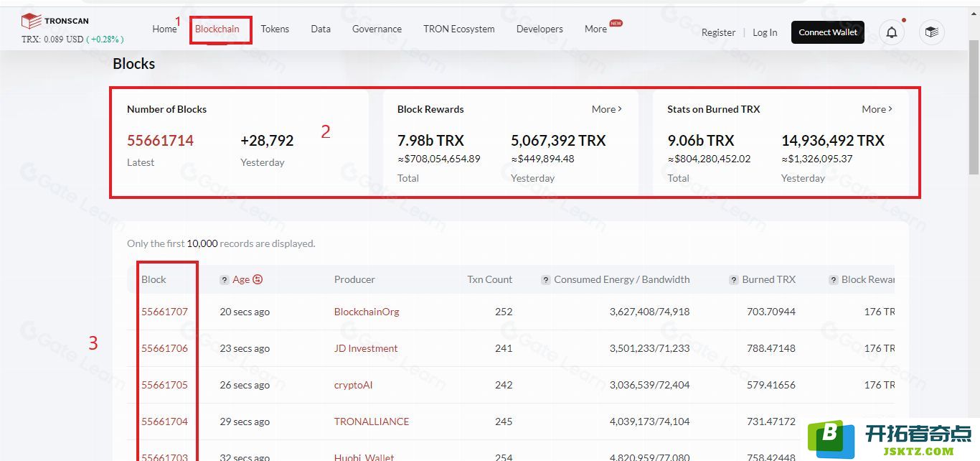Open block 55661707
Viewport: 980px width, 461px height.
click(164, 312)
